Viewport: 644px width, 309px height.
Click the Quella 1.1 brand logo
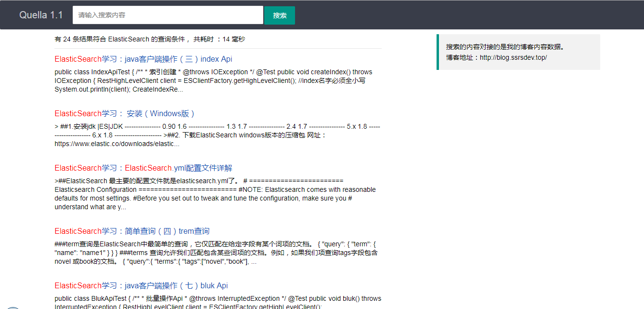tap(41, 15)
